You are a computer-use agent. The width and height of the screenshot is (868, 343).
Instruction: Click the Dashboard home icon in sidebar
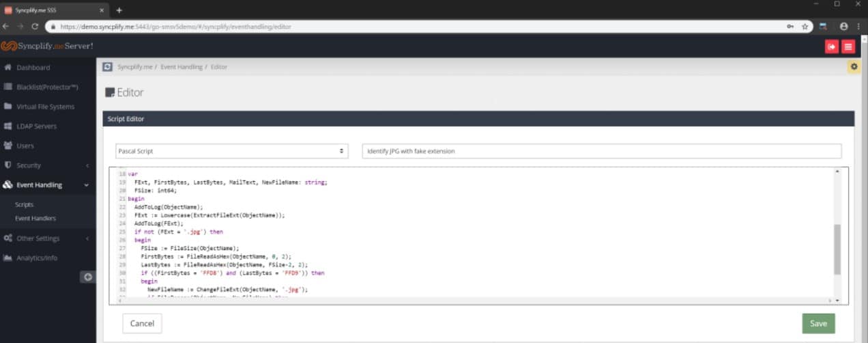tap(8, 68)
